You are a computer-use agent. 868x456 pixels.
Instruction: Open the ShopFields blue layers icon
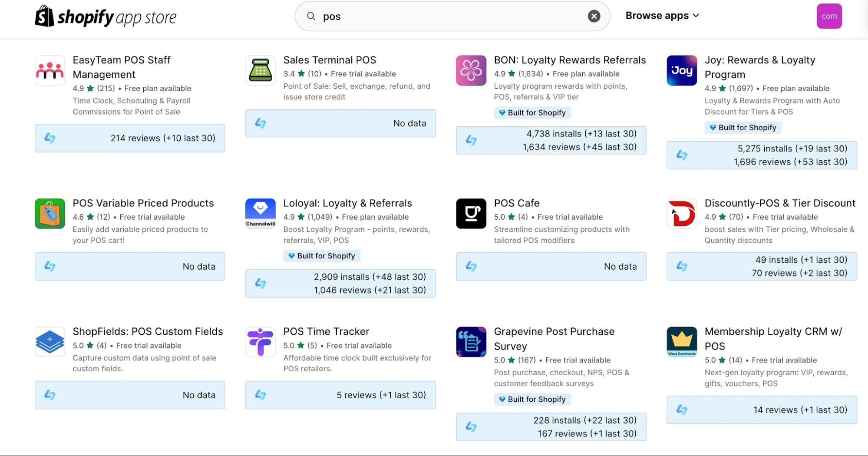coord(50,342)
